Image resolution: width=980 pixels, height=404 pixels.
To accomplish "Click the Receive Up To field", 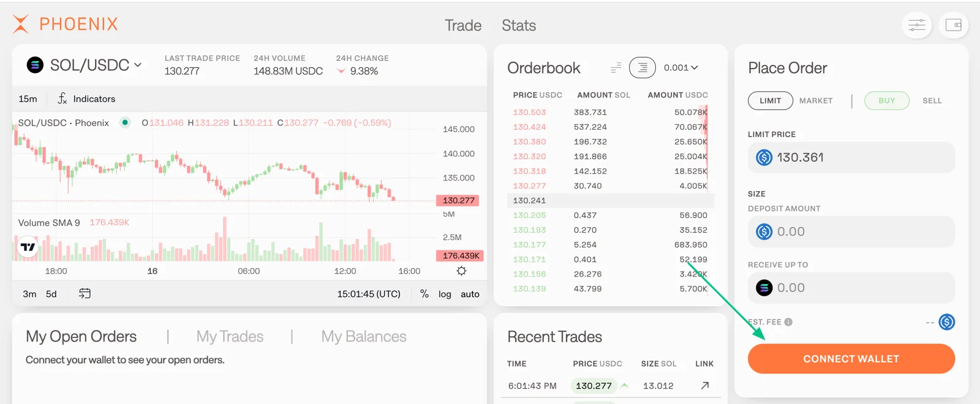I will coord(851,288).
